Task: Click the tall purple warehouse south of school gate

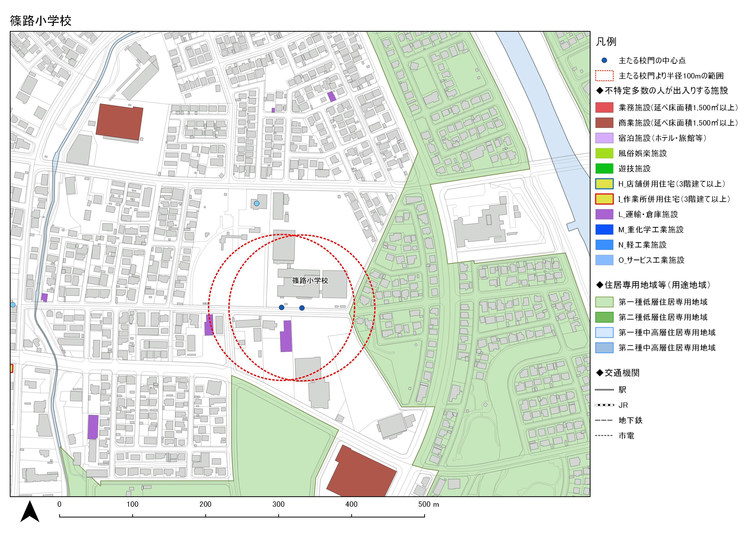Action: point(286,336)
